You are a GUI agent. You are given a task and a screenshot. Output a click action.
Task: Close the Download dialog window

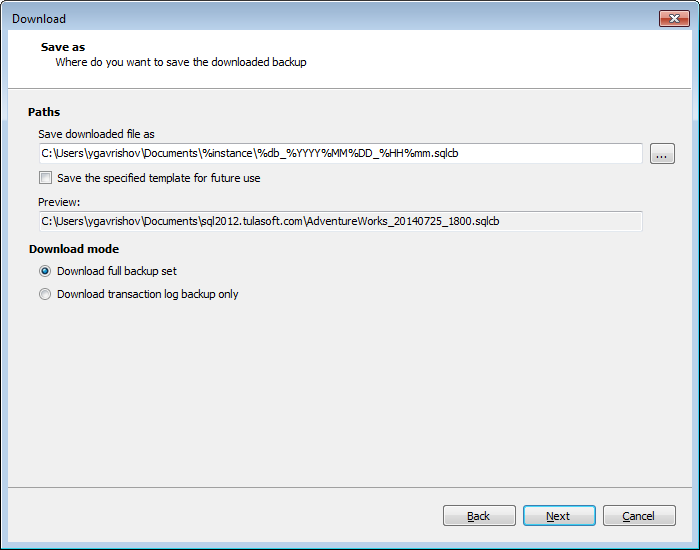click(674, 18)
